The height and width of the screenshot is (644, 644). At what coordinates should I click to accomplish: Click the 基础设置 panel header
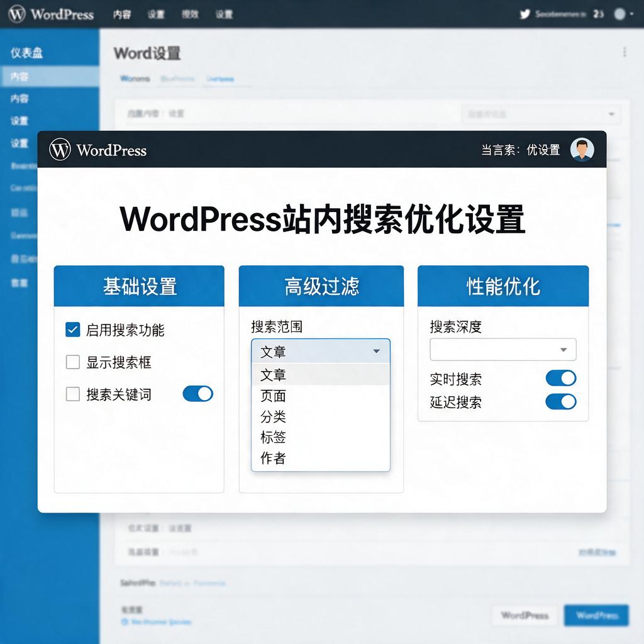tap(139, 286)
